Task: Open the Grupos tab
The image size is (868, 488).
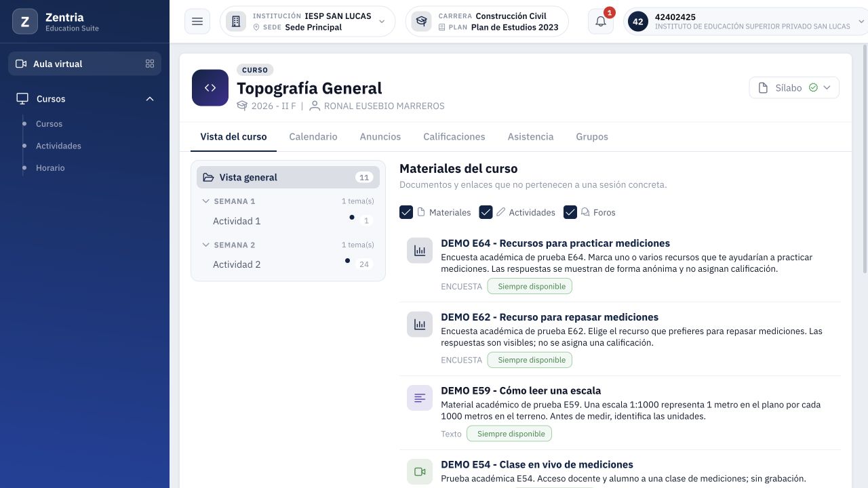Action: pos(592,137)
